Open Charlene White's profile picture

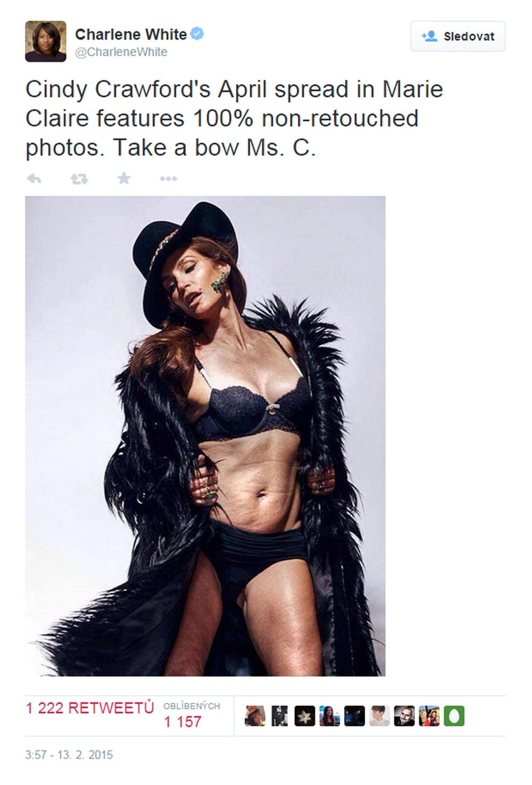click(46, 42)
